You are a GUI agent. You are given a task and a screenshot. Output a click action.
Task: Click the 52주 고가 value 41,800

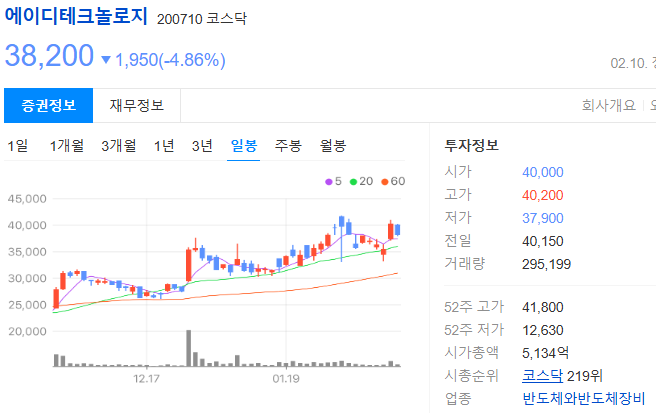543,308
